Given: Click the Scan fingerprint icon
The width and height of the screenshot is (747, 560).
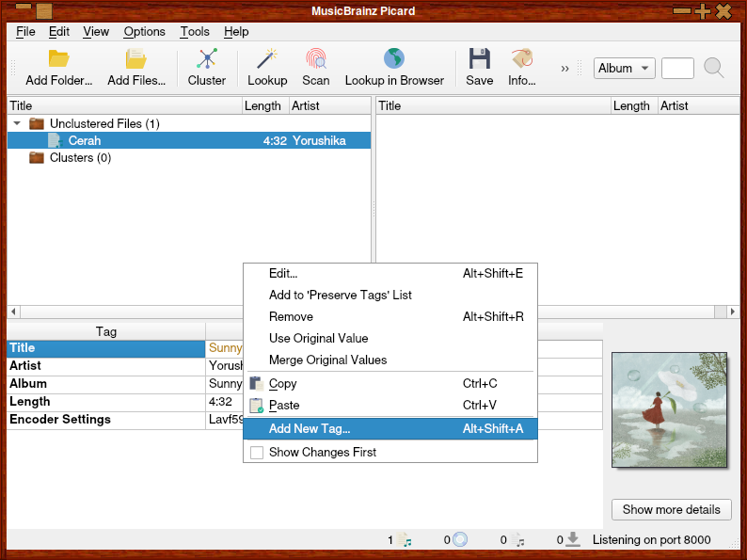Looking at the screenshot, I should click(316, 59).
